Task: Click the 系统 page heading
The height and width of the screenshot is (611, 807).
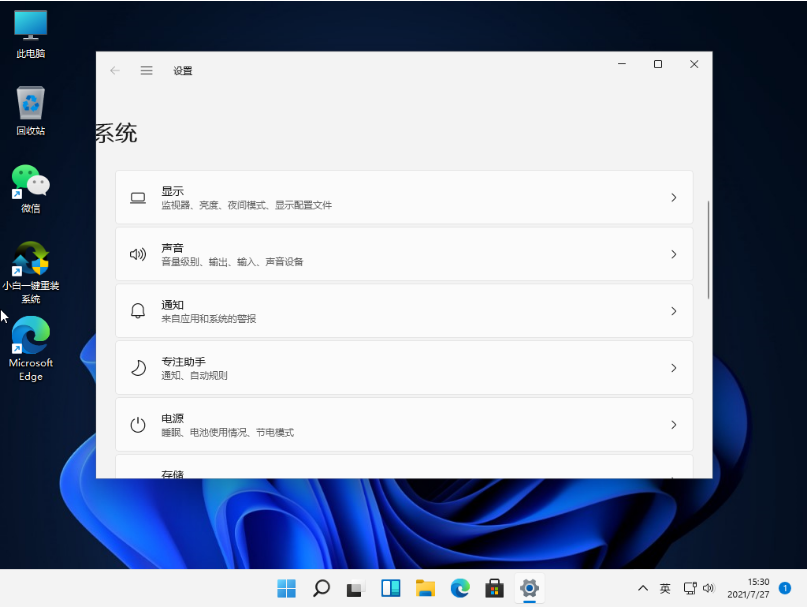Action: [117, 133]
